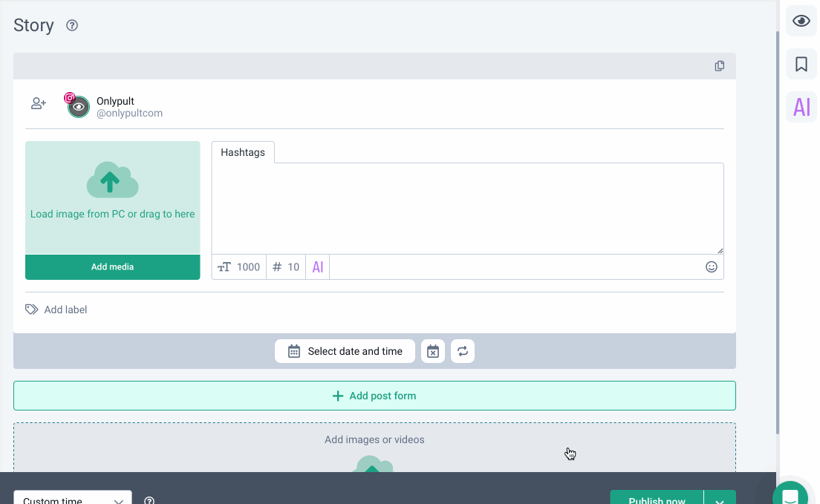Toggle the preview eye icon in sidebar
This screenshot has width=820, height=504.
click(x=801, y=21)
